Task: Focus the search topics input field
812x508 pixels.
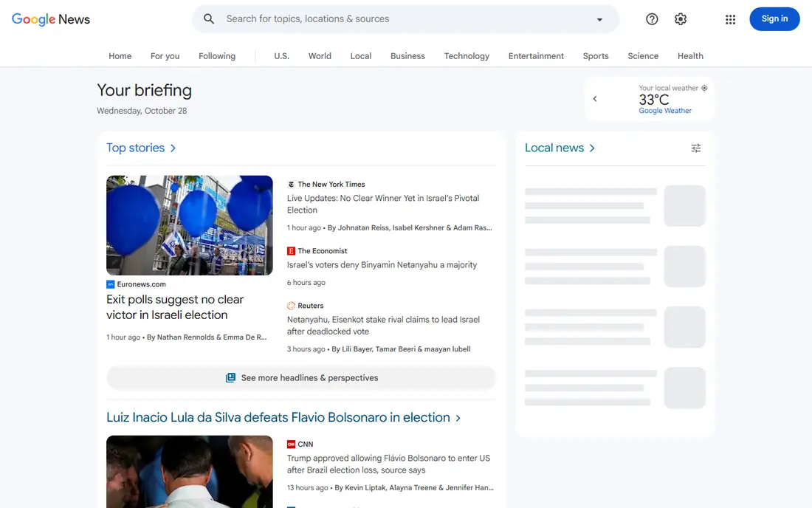Action: [407, 18]
